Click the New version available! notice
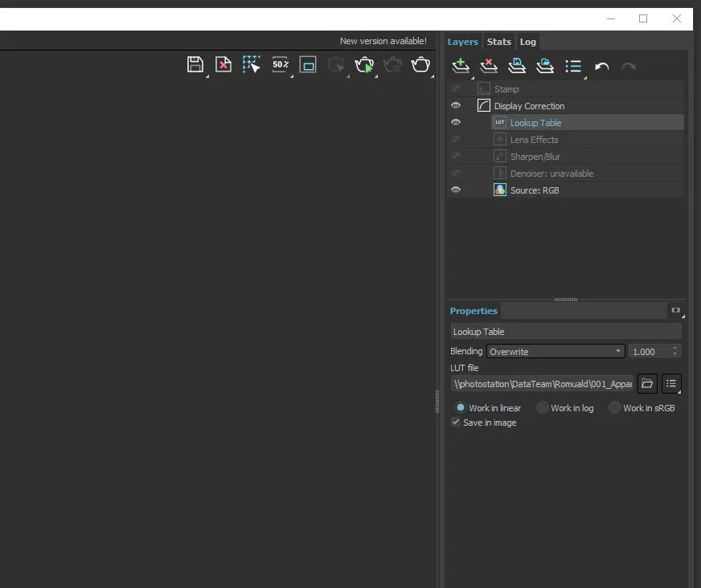 pos(383,41)
